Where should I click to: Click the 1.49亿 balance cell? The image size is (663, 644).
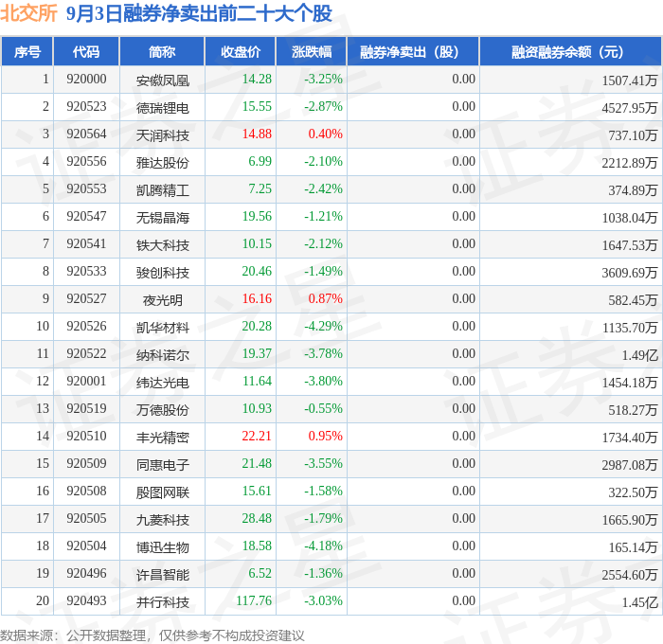[639, 355]
